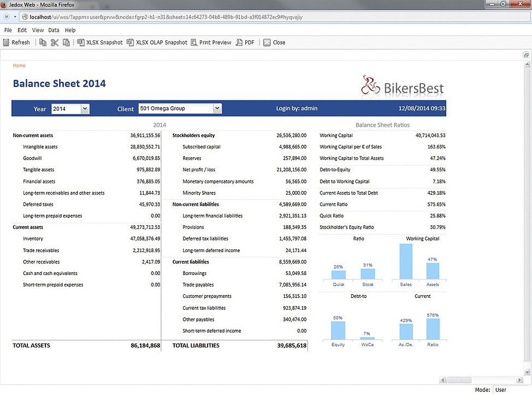Export the report as PDF

[x=245, y=43]
